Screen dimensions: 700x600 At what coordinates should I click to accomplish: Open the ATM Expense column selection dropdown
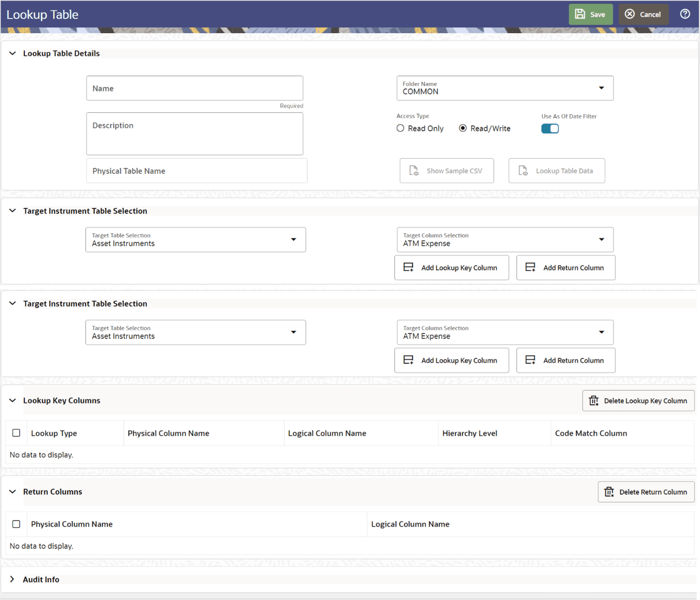tap(602, 240)
